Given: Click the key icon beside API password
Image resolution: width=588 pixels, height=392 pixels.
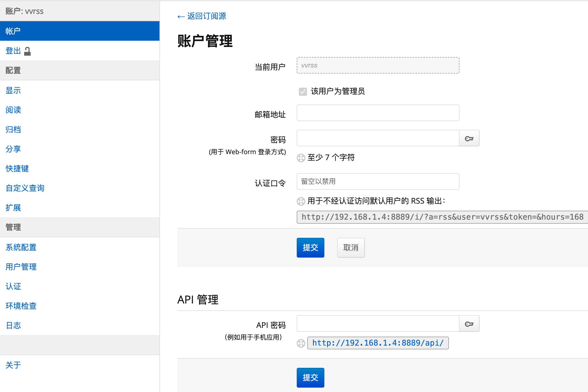Looking at the screenshot, I should (x=469, y=324).
